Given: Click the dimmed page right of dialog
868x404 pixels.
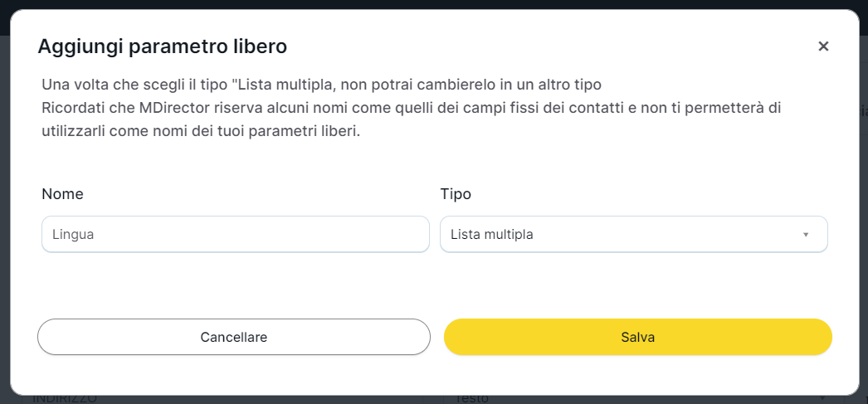Looking at the screenshot, I should 863,207.
